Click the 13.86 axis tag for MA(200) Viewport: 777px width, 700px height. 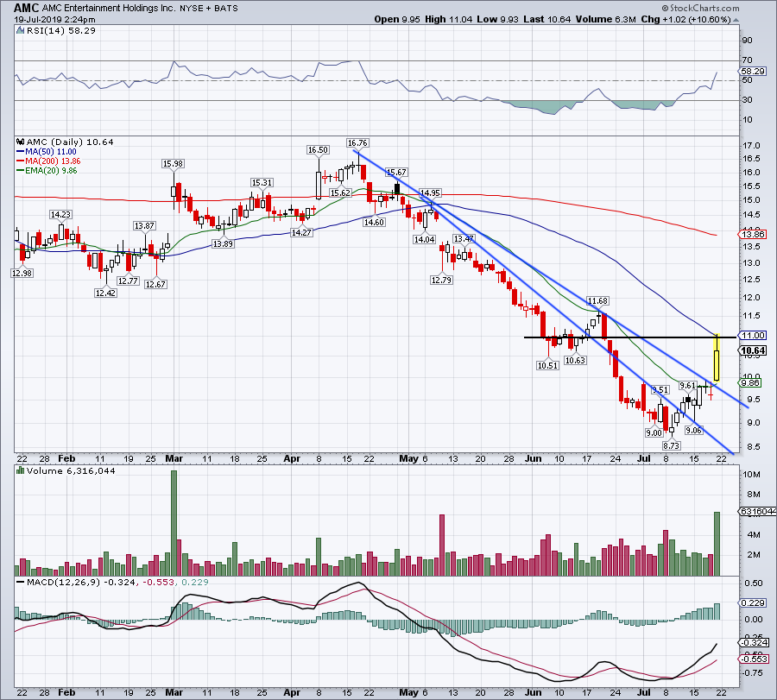pyautogui.click(x=753, y=234)
